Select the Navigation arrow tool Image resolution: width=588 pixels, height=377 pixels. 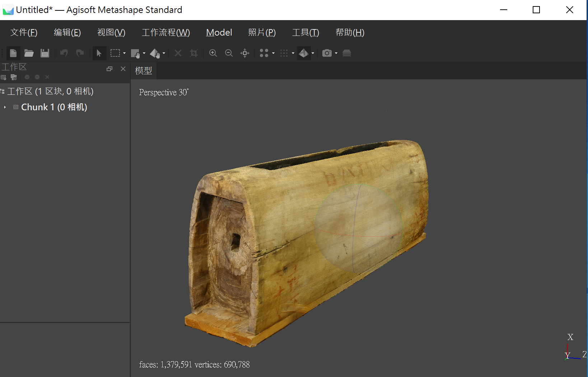(x=99, y=53)
